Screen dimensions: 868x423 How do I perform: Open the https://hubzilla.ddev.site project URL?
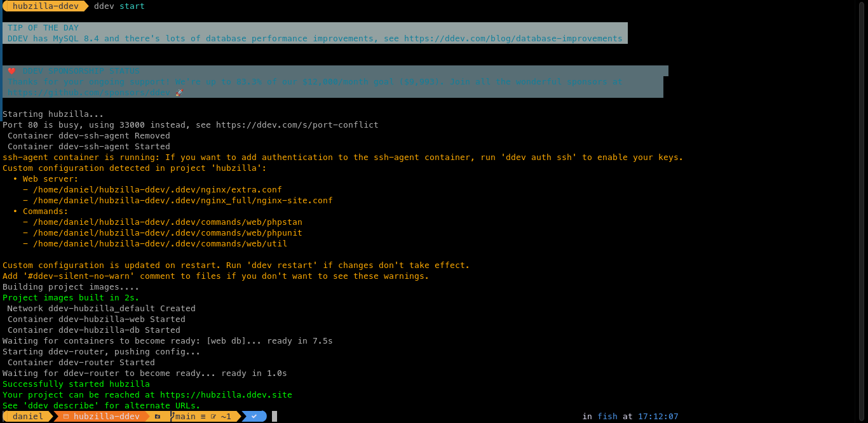pyautogui.click(x=226, y=395)
